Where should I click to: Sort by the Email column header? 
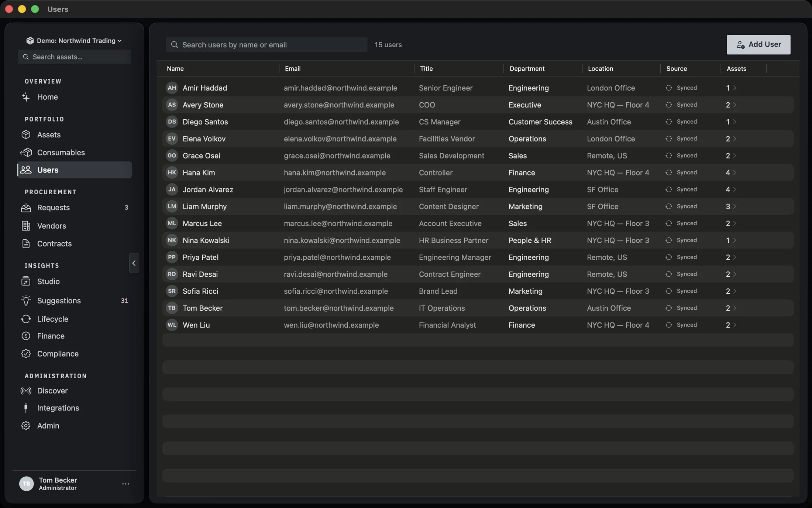tap(293, 69)
